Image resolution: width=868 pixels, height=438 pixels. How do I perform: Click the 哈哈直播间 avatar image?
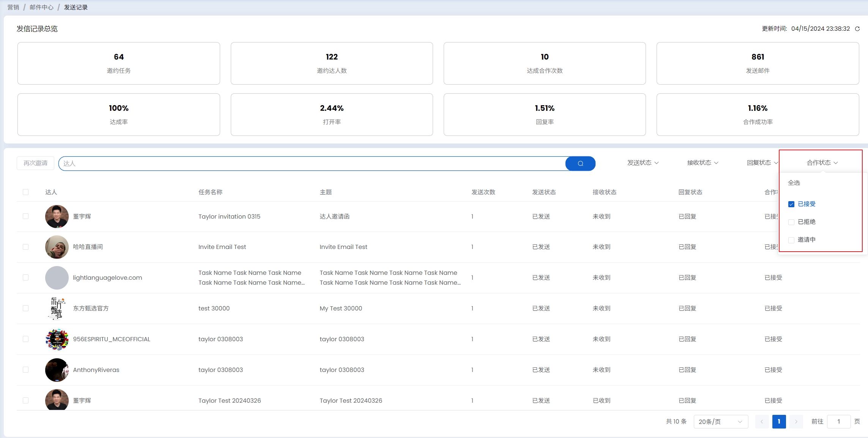(57, 247)
